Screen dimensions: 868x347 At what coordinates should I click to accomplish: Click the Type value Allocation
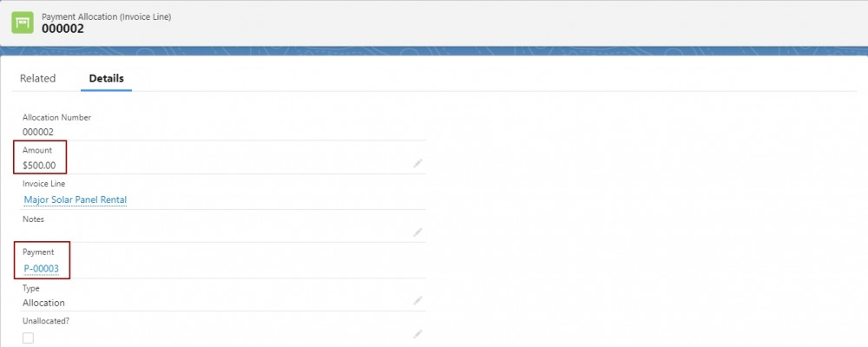pos(43,303)
